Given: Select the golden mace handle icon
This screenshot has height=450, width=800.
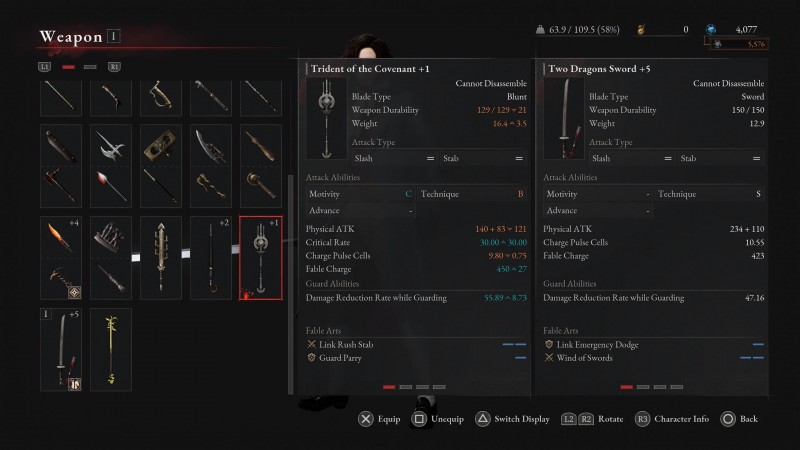Looking at the screenshot, I should (x=261, y=187).
